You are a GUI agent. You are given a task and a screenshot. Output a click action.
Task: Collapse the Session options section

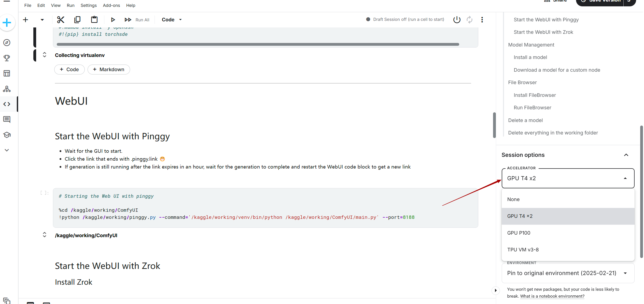626,155
